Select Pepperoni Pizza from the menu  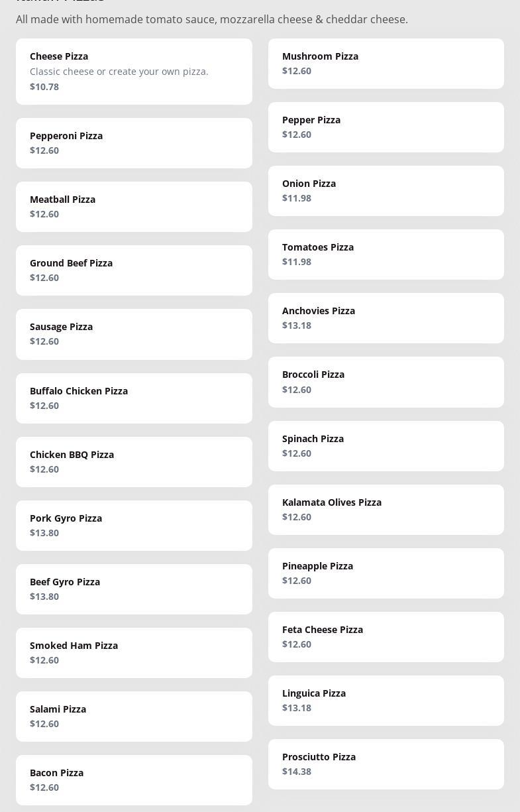[134, 143]
